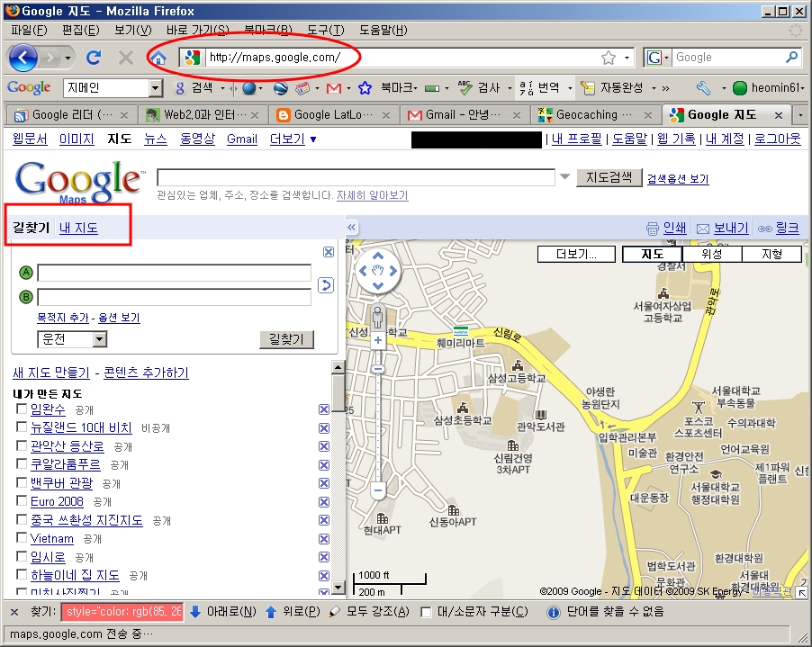812x647 pixels.
Task: Collapse the left panel with double chevron
Action: [x=352, y=228]
